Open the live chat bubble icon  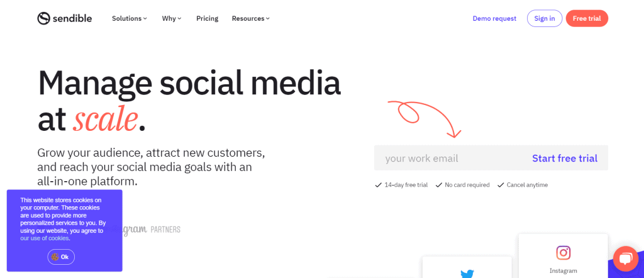pyautogui.click(x=626, y=259)
